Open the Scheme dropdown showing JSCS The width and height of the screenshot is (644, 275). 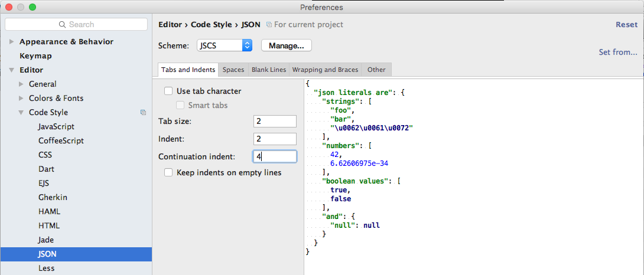[x=247, y=45]
